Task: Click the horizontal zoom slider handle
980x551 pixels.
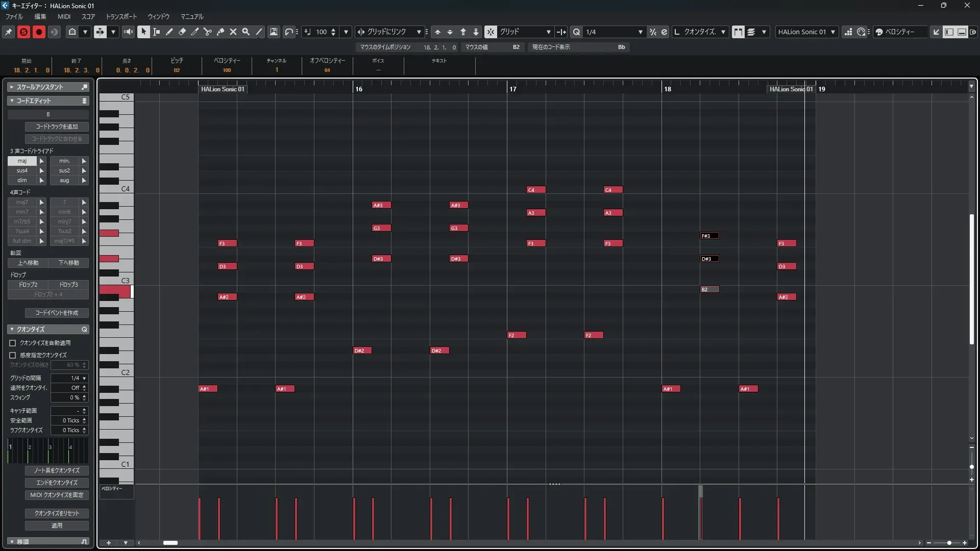Action: pyautogui.click(x=949, y=543)
